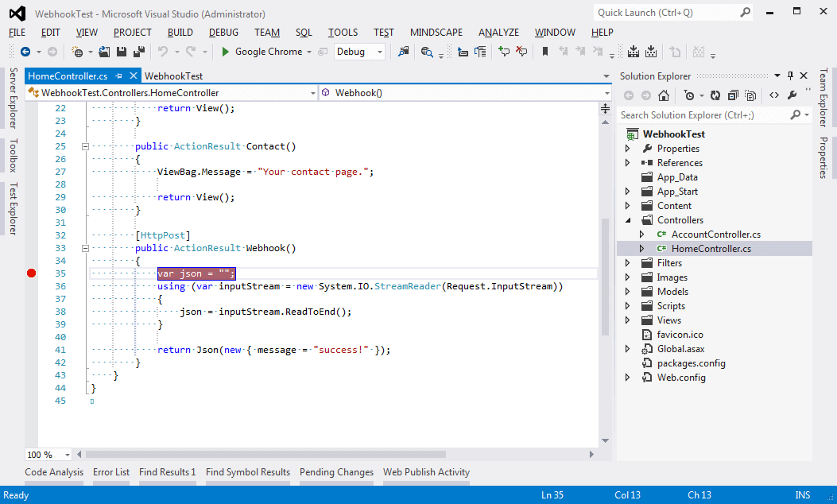837x504 pixels.
Task: Collapse the Controllers folder node
Action: [x=627, y=220]
